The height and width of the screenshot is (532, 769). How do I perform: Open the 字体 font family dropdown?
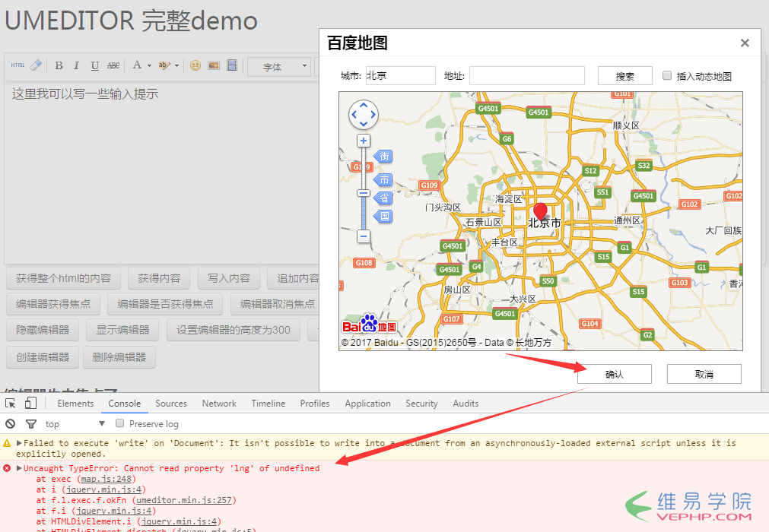click(x=279, y=67)
